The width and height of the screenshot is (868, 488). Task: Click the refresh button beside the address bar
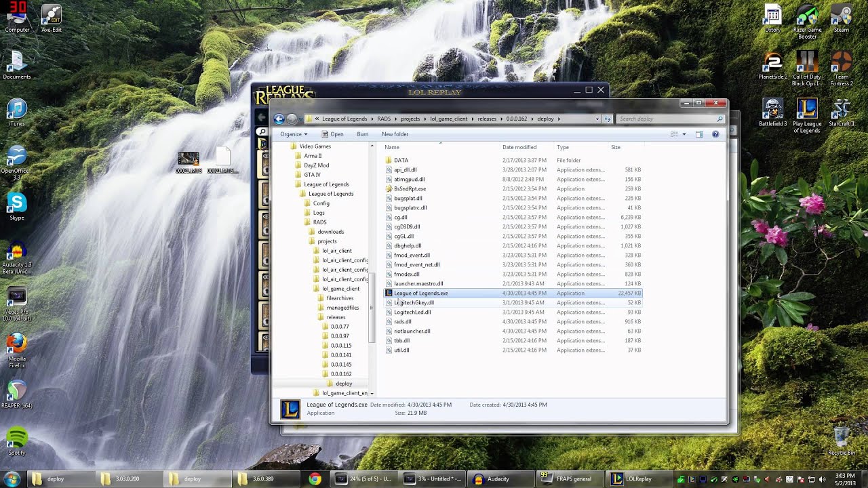[x=608, y=119]
